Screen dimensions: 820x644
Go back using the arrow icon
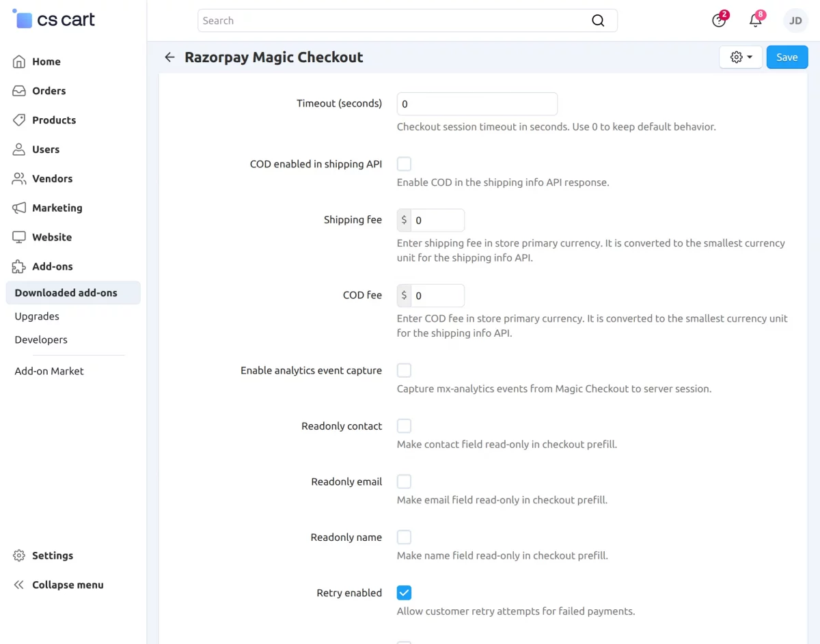pyautogui.click(x=169, y=57)
